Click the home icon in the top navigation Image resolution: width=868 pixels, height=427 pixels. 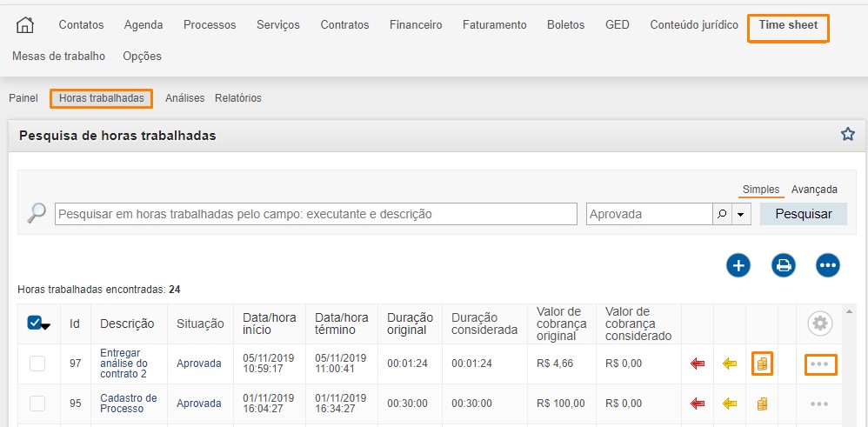tap(25, 25)
